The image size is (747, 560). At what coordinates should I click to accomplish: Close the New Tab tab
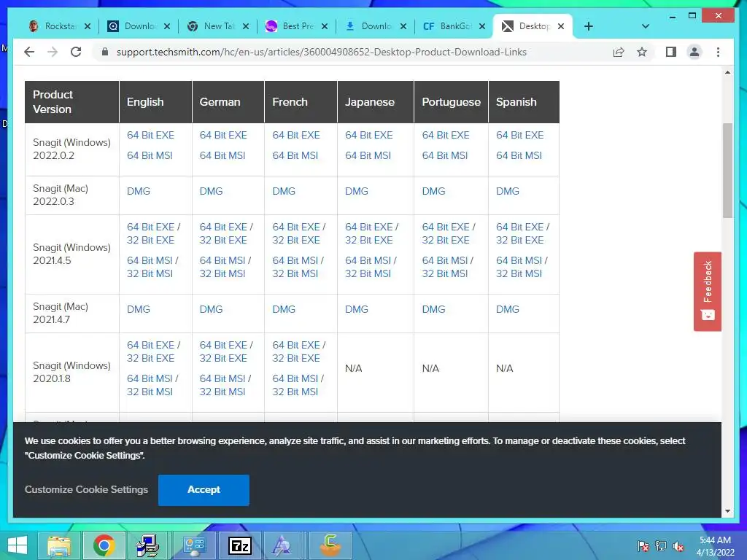[x=245, y=26]
